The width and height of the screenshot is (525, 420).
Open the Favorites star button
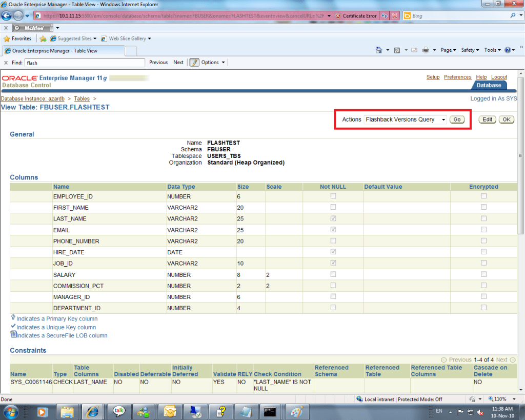[x=18, y=38]
